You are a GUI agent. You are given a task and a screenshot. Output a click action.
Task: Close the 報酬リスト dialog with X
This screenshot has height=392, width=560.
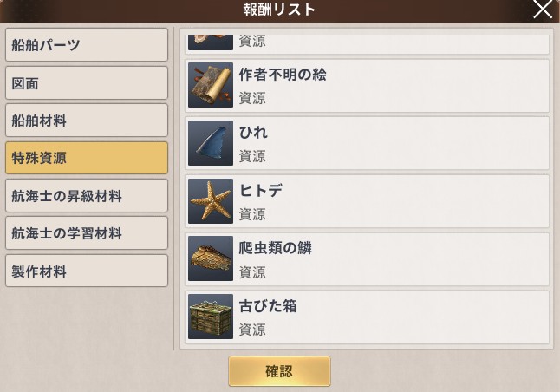[x=543, y=10]
